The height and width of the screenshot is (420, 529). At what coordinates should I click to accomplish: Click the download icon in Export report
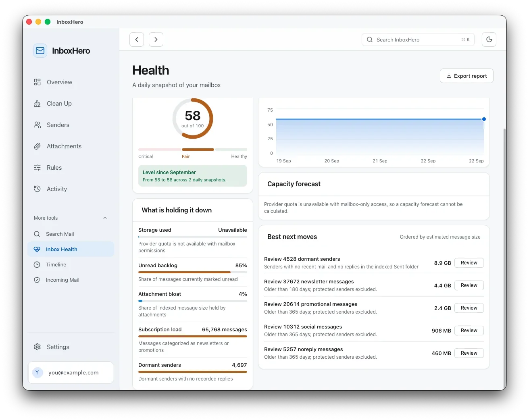449,76
